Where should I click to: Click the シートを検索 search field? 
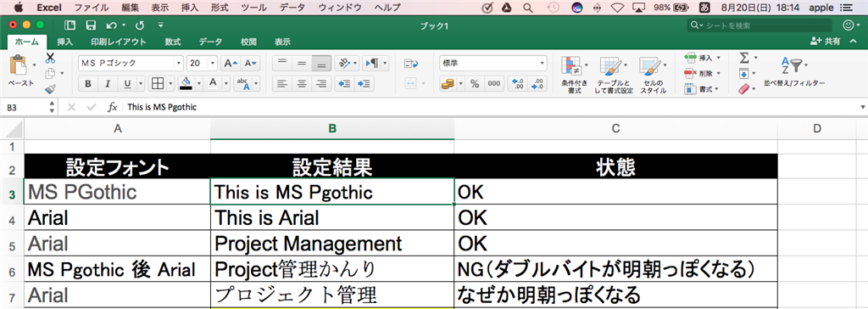[759, 25]
